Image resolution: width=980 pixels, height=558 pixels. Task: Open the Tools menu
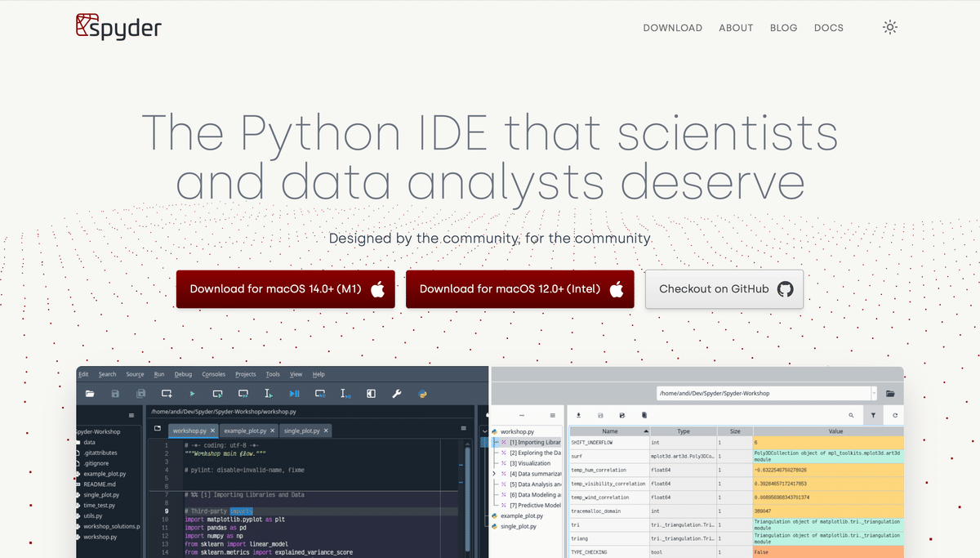tap(273, 374)
